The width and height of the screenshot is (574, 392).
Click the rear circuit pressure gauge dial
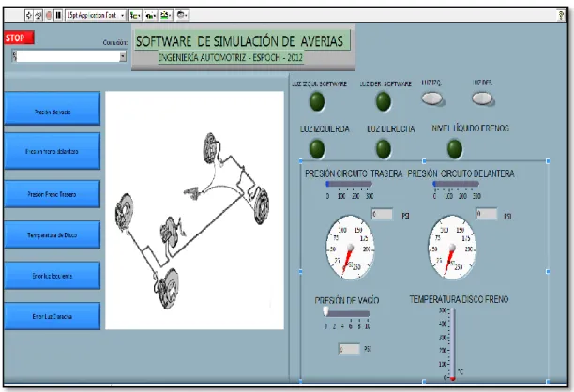coord(350,248)
